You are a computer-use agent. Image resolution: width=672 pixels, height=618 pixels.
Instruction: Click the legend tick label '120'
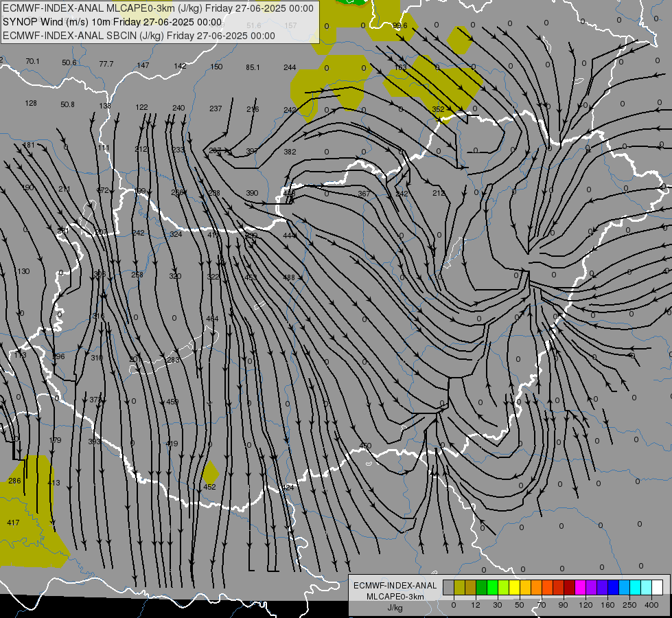(586, 605)
